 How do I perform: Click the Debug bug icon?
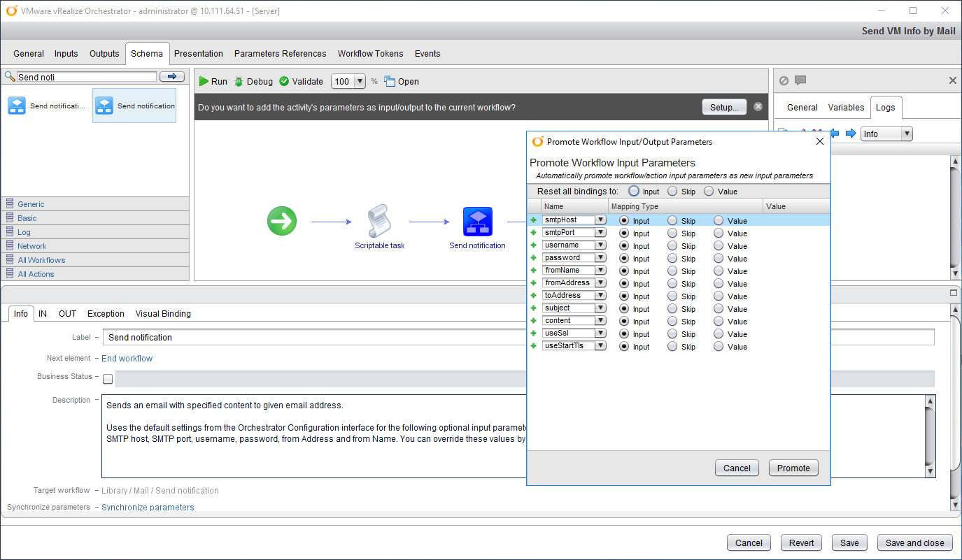tap(239, 81)
